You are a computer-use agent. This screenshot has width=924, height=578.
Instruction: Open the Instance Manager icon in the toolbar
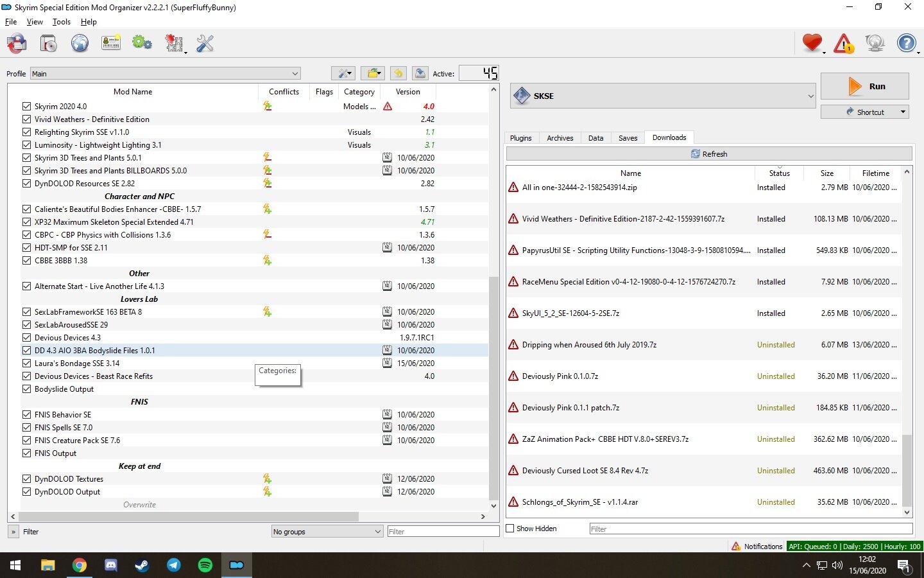[x=17, y=44]
